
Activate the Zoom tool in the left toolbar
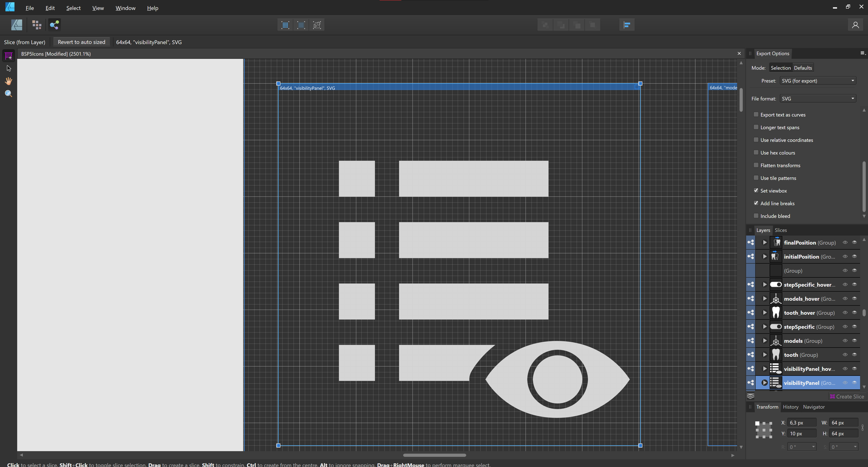pos(8,93)
